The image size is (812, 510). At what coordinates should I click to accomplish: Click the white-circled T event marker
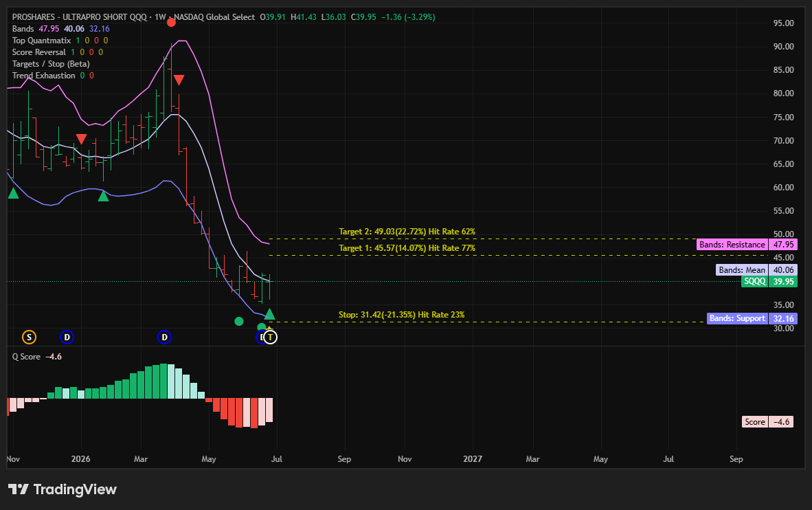click(270, 337)
